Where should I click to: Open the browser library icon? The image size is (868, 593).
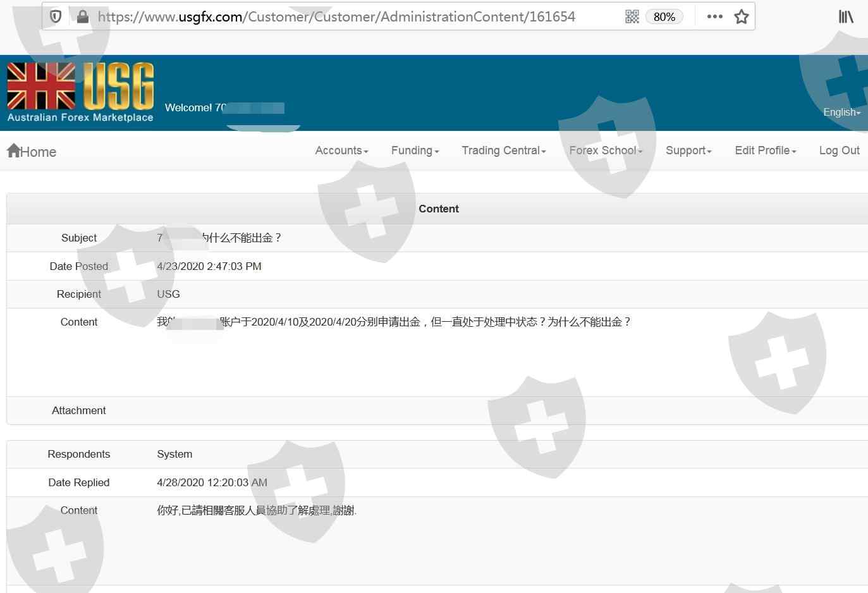[845, 16]
